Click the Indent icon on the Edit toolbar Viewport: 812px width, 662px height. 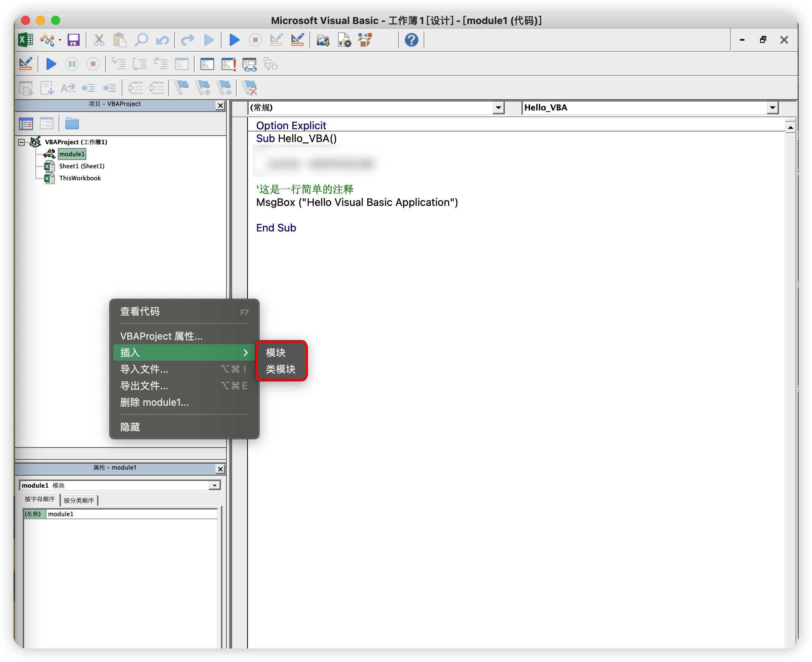coord(88,88)
